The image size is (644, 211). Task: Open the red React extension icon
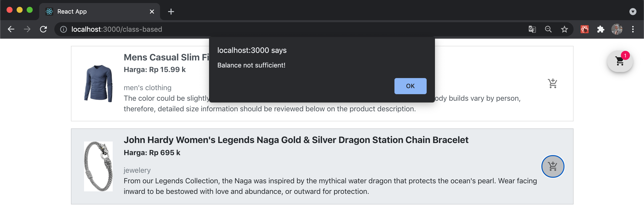tap(584, 29)
